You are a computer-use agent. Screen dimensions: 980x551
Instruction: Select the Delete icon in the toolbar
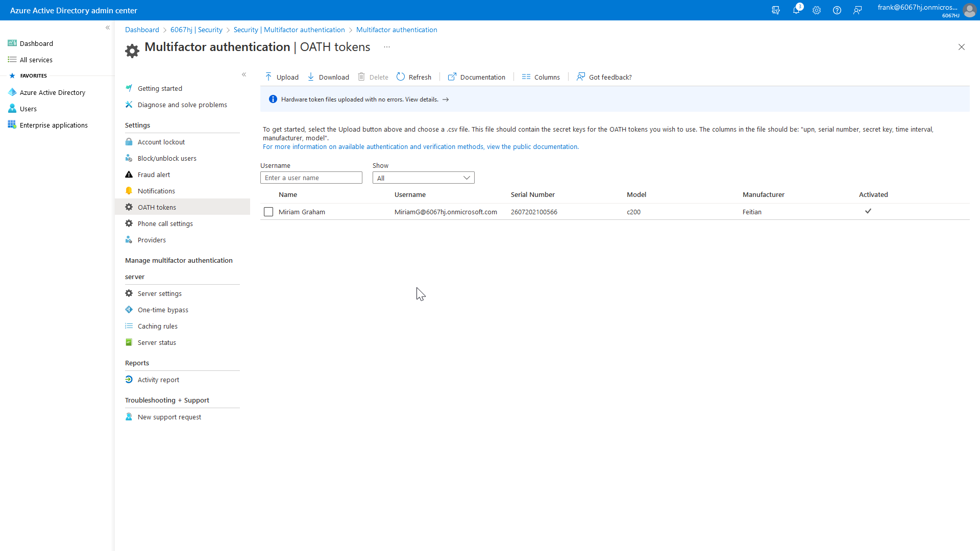click(x=361, y=77)
